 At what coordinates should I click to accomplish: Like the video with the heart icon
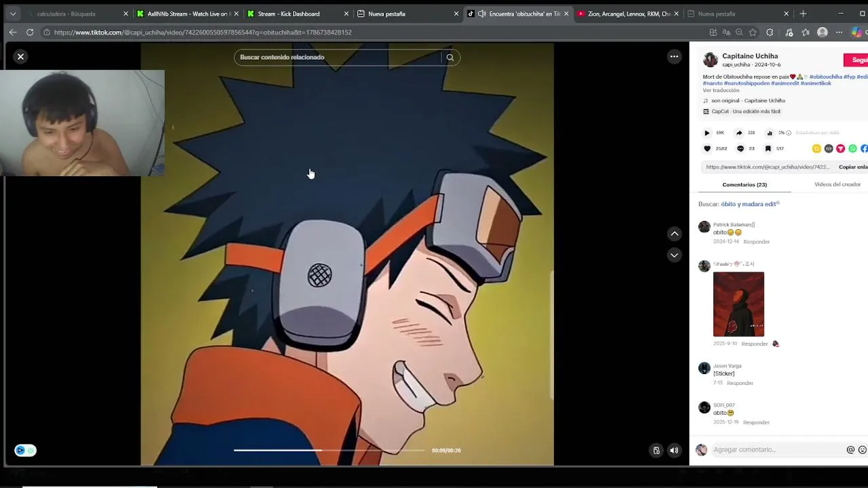(707, 148)
